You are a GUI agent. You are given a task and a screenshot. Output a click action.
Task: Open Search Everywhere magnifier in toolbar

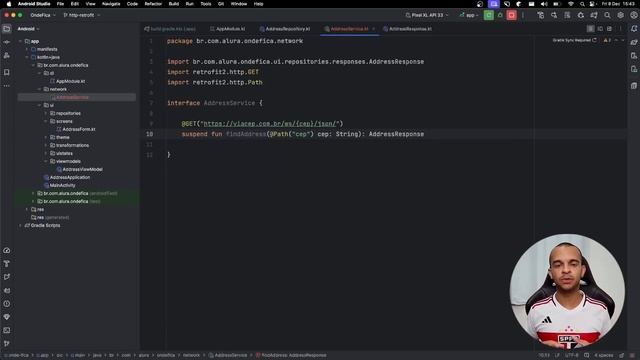pos(607,15)
